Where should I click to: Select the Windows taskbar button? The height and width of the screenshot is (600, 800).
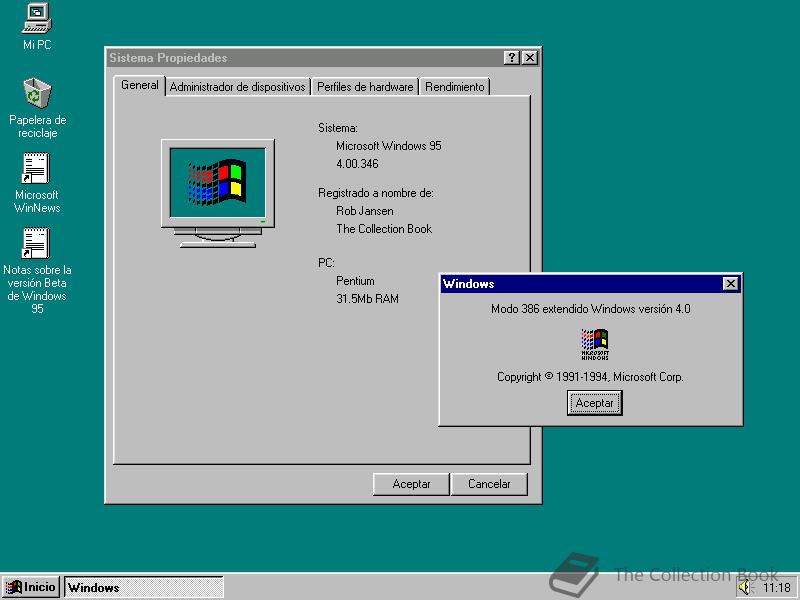coord(144,587)
